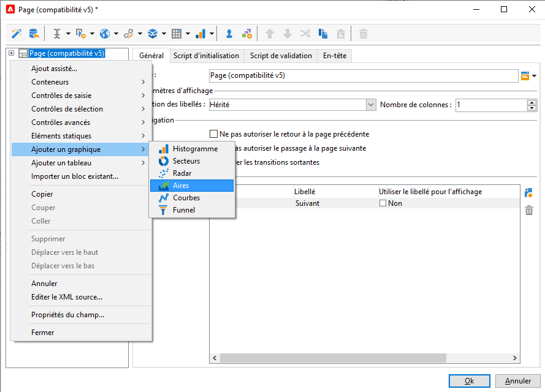Click the magic wand assistant toolbar icon
Screen dimensions: 545x392
coord(17,34)
